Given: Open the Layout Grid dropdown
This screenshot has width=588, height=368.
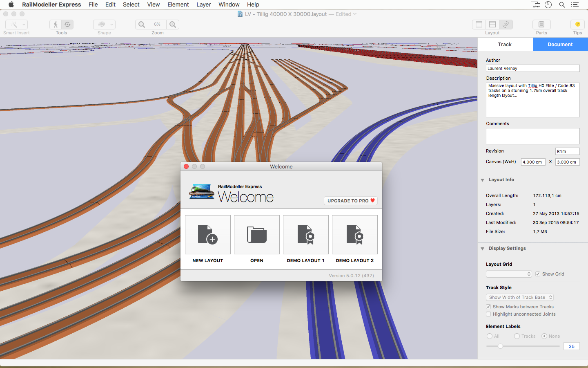Looking at the screenshot, I should pos(509,274).
